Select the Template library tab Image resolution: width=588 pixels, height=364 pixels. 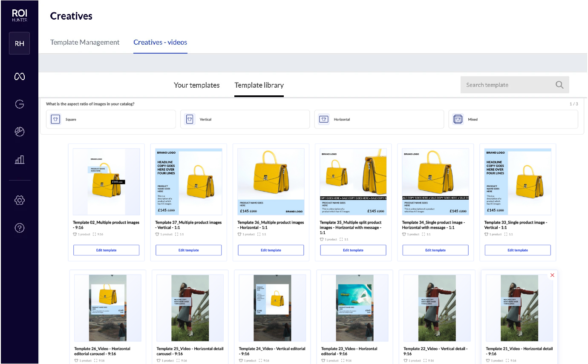[259, 85]
